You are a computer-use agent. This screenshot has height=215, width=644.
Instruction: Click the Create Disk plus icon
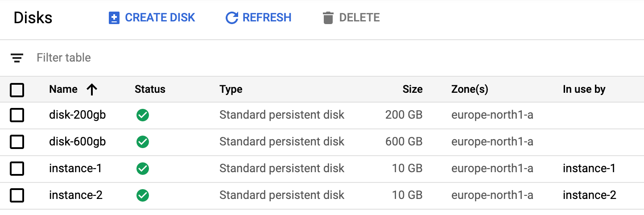pyautogui.click(x=114, y=18)
